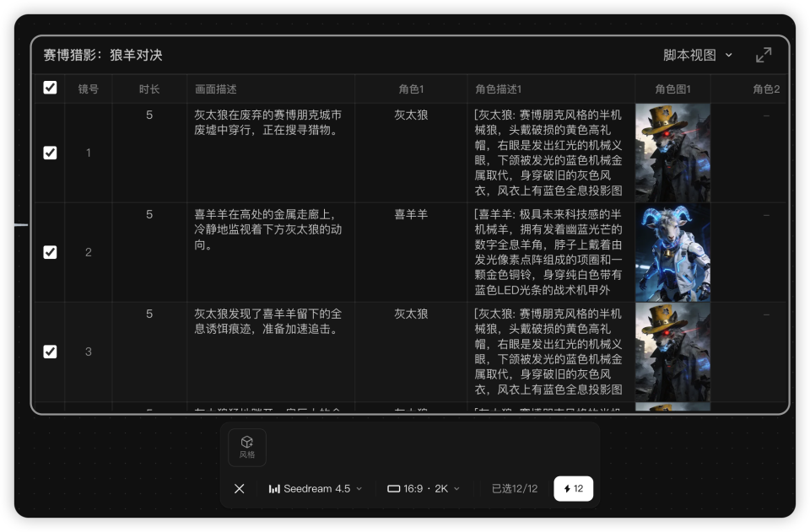Open the 风格 style panel
This screenshot has height=532, width=810.
click(x=246, y=447)
